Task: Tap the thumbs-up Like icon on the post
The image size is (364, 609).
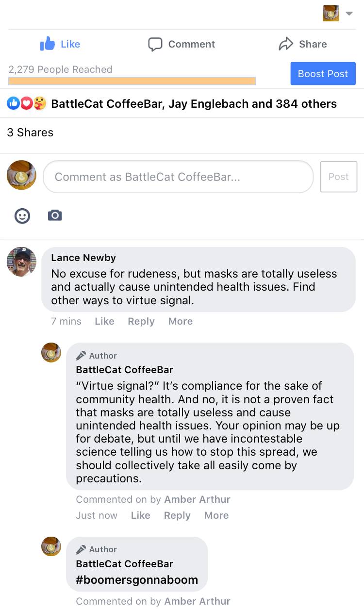Action: 48,44
